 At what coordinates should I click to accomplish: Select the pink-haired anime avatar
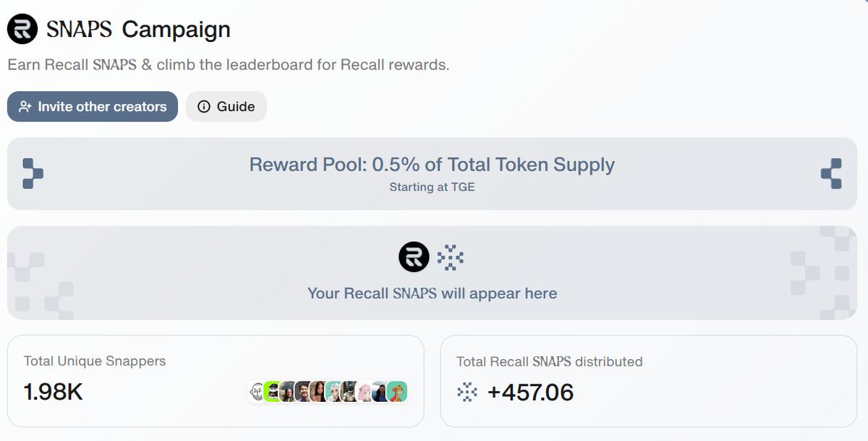[x=364, y=392]
